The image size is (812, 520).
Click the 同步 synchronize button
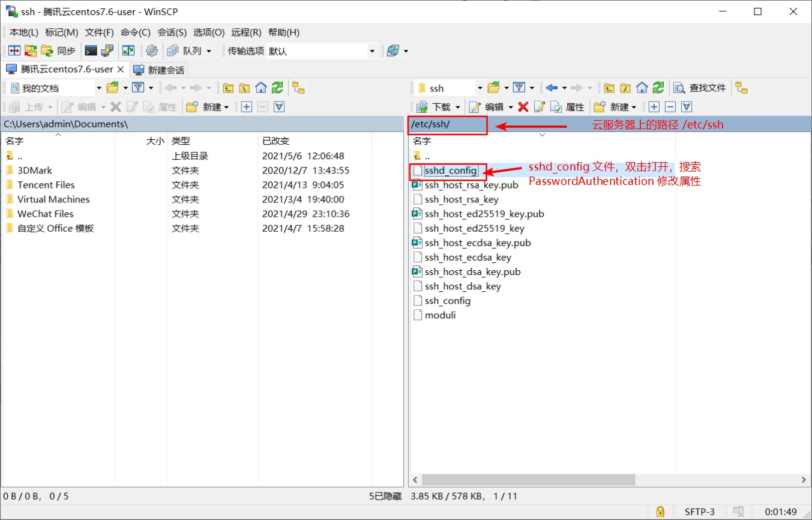(58, 51)
